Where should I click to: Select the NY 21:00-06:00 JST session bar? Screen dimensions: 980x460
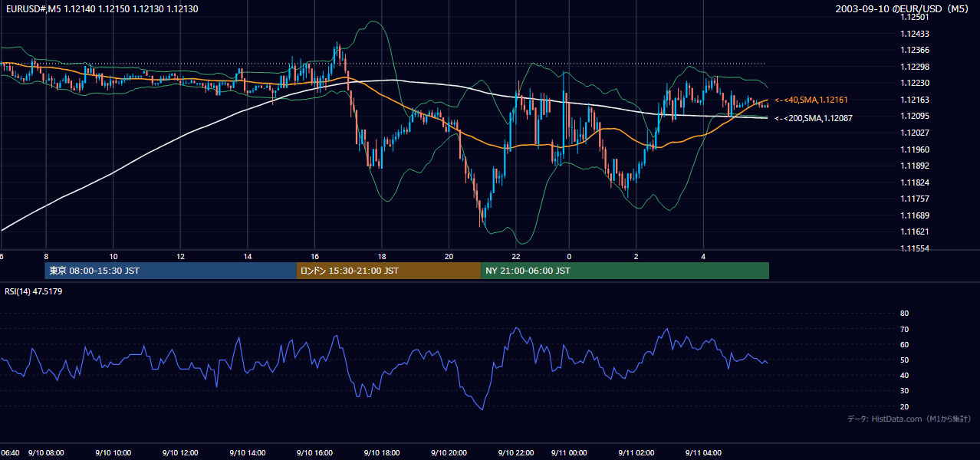(x=625, y=271)
